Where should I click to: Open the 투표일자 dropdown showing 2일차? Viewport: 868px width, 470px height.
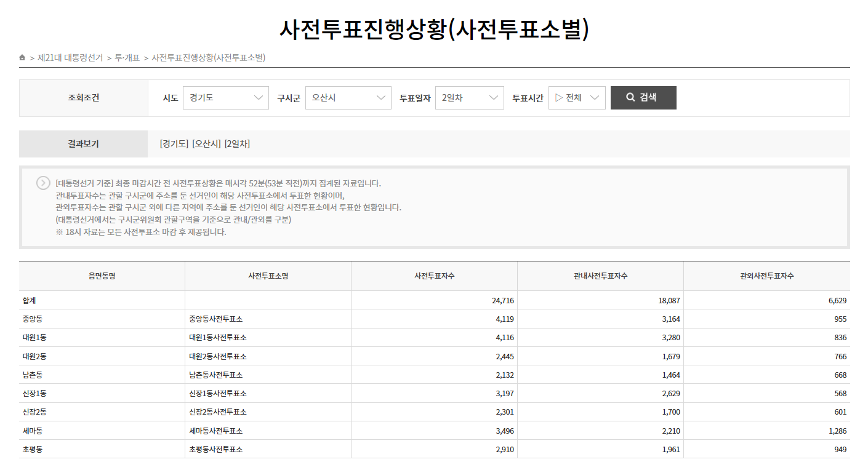coord(469,98)
